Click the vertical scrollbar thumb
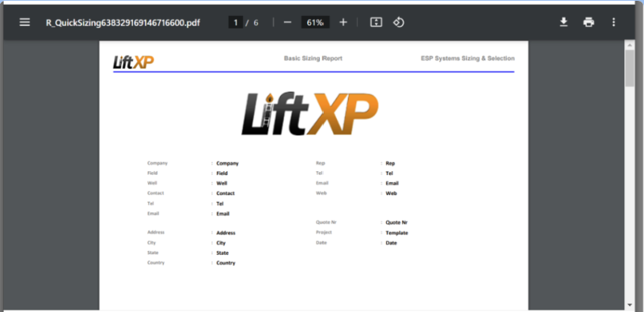This screenshot has width=644, height=312. click(x=630, y=68)
